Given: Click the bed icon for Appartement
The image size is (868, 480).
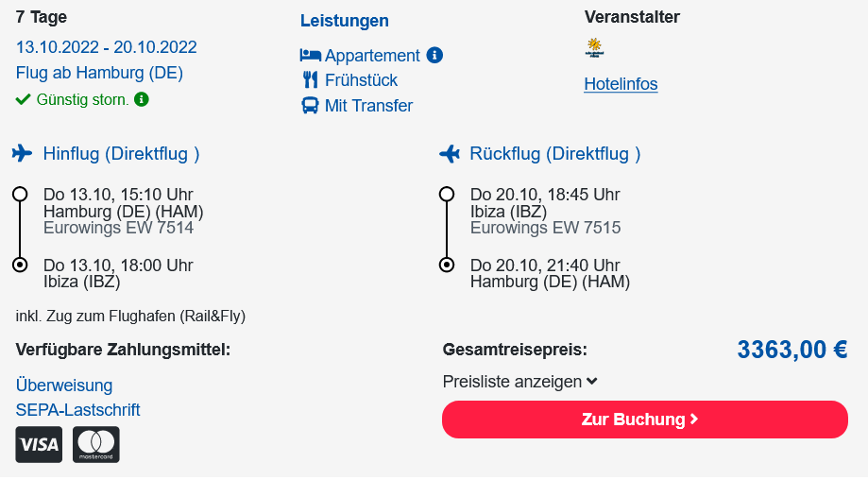Looking at the screenshot, I should click(310, 56).
